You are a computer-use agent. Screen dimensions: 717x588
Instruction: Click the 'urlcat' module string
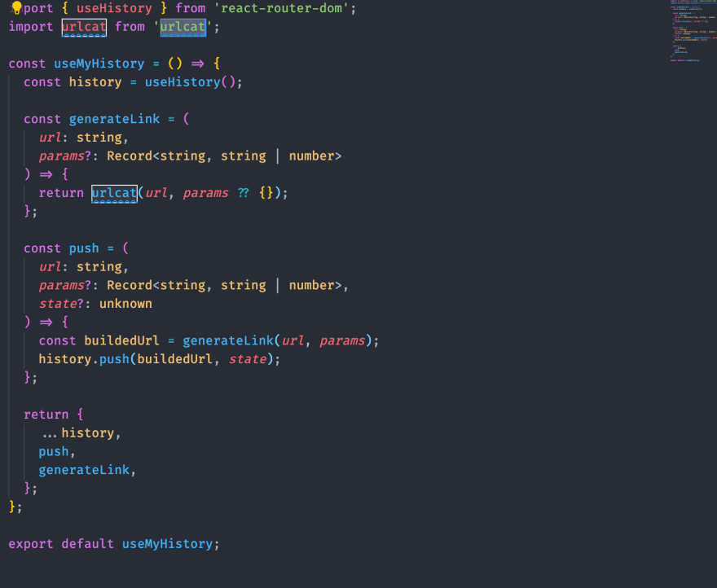(183, 27)
